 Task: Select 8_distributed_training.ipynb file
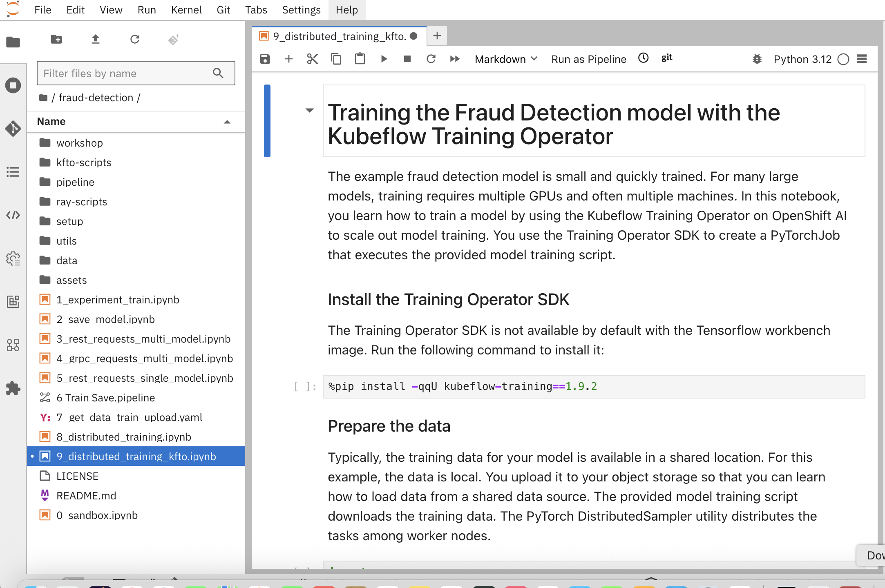[x=136, y=437]
